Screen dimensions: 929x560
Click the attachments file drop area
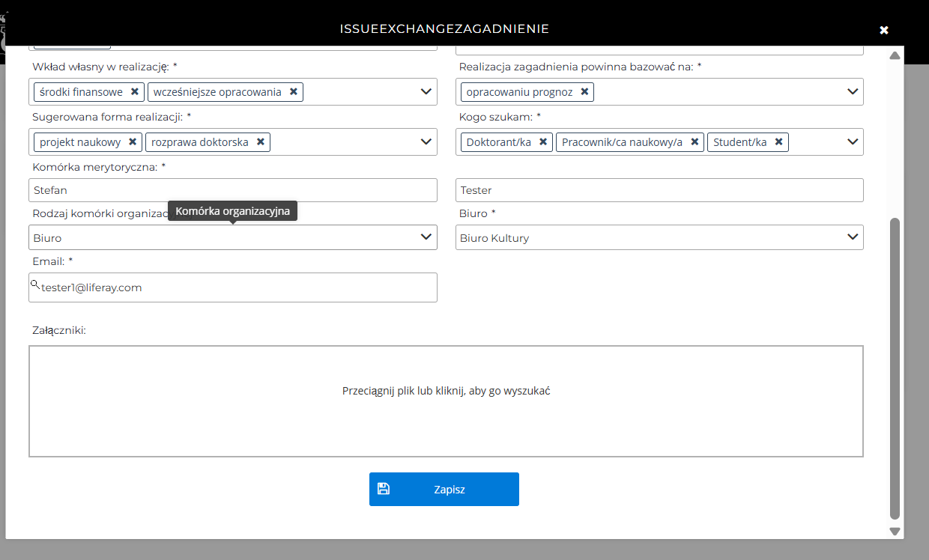(446, 401)
